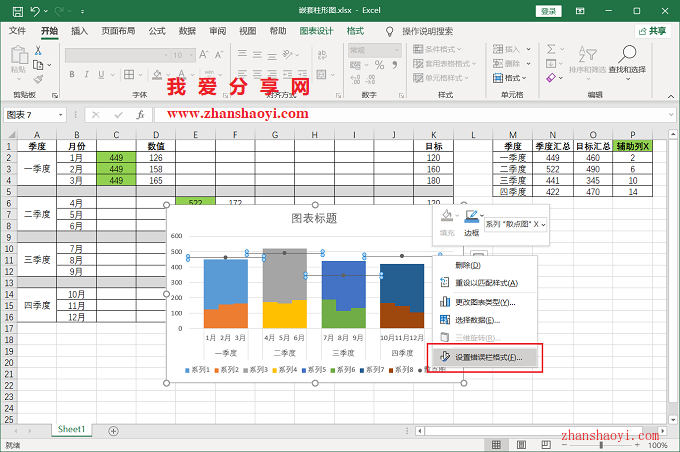Switch to the Formulas tab
Image resolution: width=680 pixels, height=452 pixels.
(x=157, y=31)
